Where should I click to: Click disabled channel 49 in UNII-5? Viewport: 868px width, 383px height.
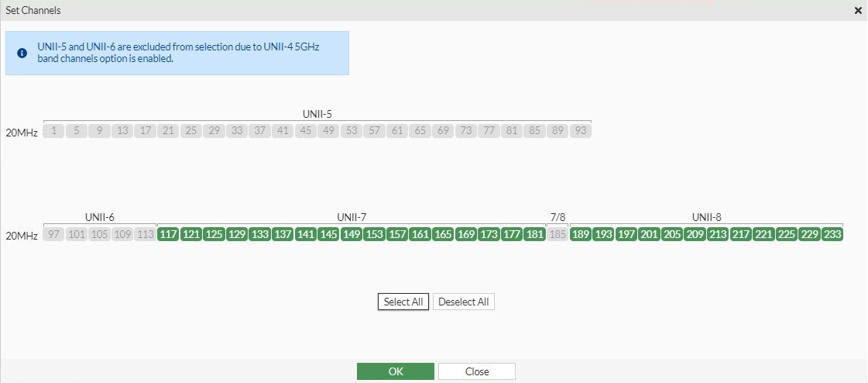click(328, 131)
